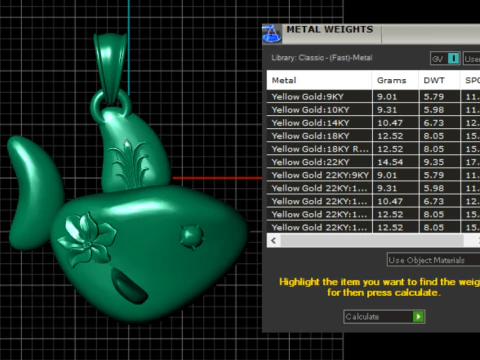Select the Yellow Gold:9KY row
This screenshot has width=480, height=360.
coord(373,97)
